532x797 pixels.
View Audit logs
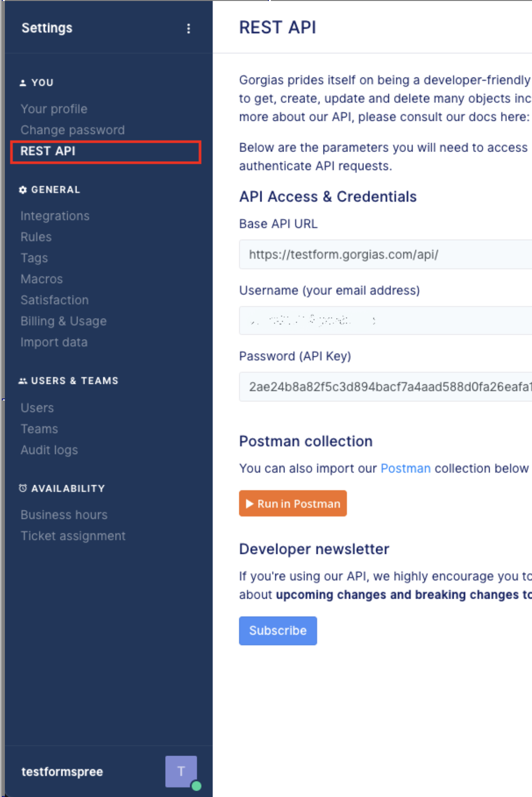tap(49, 450)
